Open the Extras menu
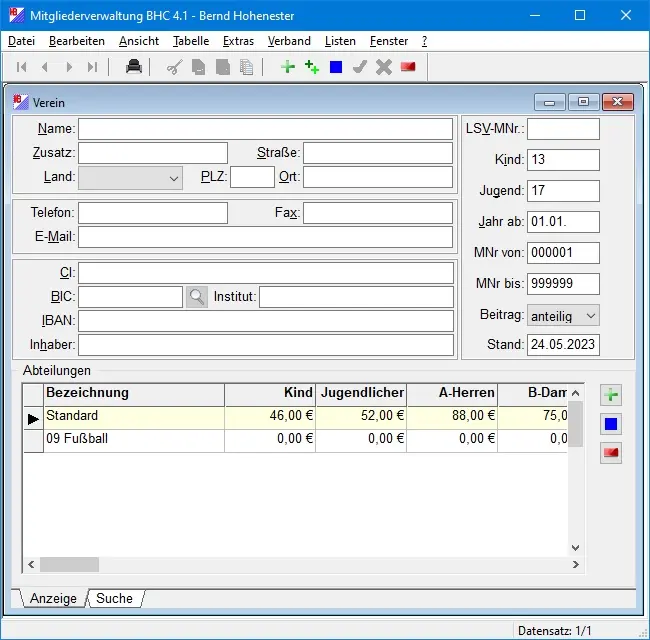 pos(238,41)
